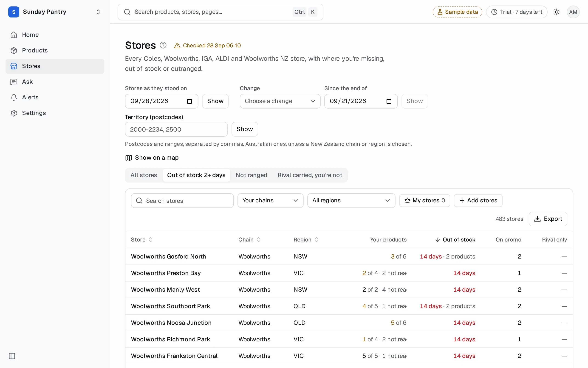This screenshot has width=588, height=368.
Task: Open the Ask page in sidebar
Action: [x=55, y=82]
